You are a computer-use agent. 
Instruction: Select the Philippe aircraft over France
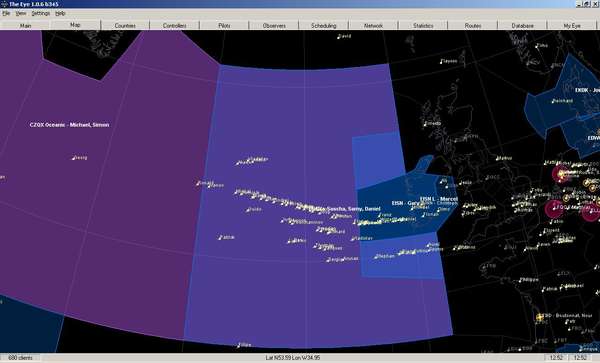521,281
